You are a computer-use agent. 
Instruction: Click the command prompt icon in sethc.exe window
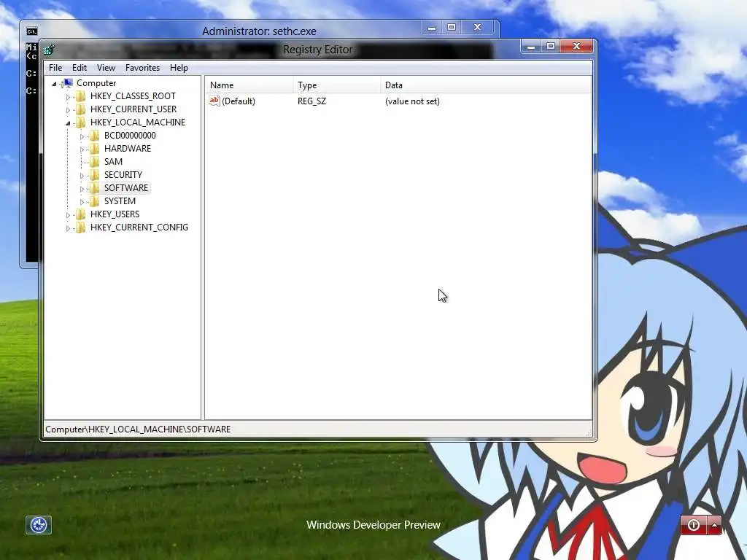click(32, 31)
